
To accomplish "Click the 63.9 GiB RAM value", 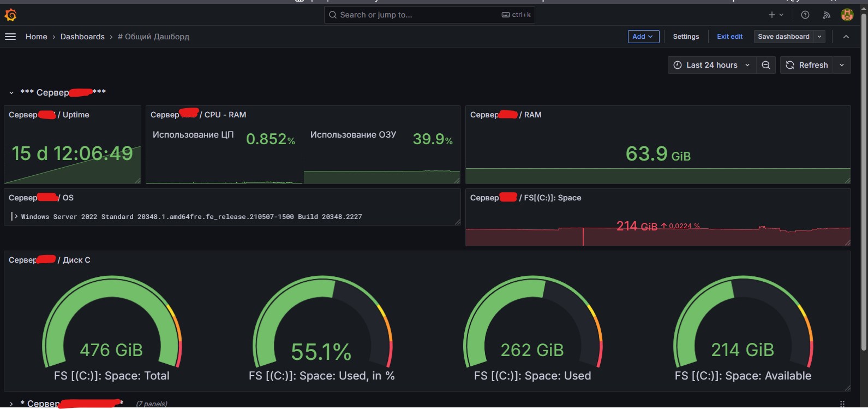I will pyautogui.click(x=658, y=154).
